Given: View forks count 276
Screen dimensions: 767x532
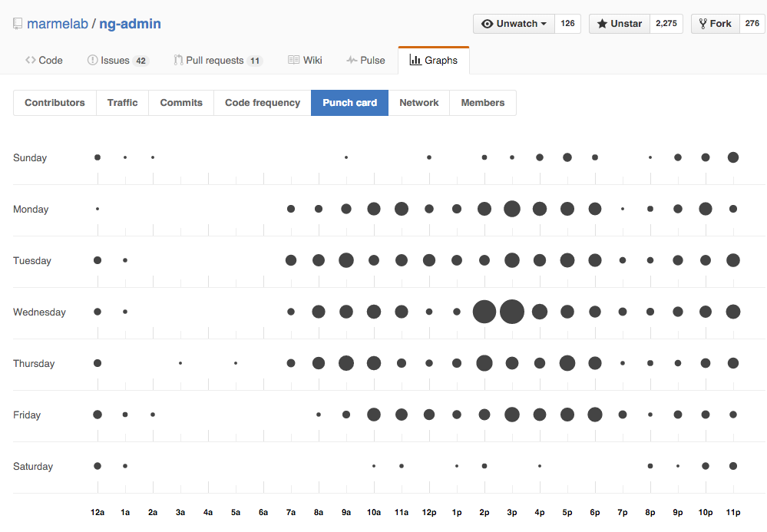Looking at the screenshot, I should click(752, 24).
